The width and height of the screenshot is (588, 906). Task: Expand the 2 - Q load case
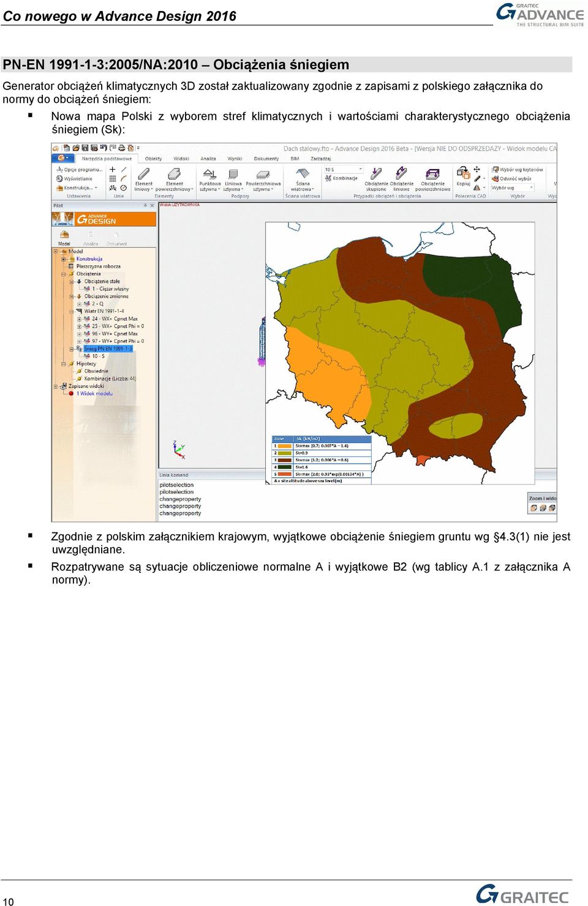pos(79,304)
